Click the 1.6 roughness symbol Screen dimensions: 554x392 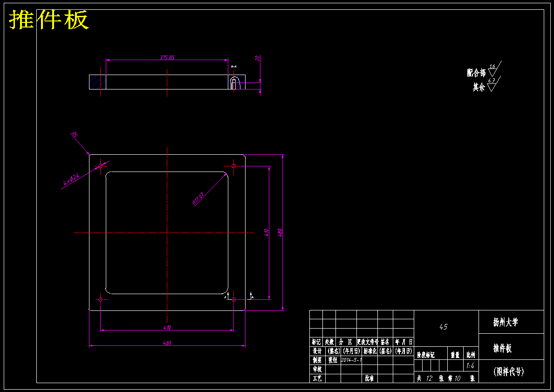[494, 69]
